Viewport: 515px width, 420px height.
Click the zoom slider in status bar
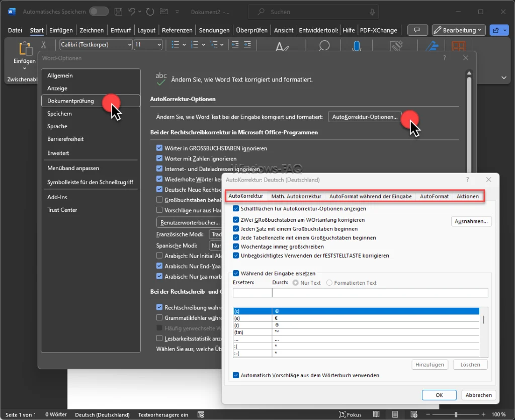coord(456,415)
